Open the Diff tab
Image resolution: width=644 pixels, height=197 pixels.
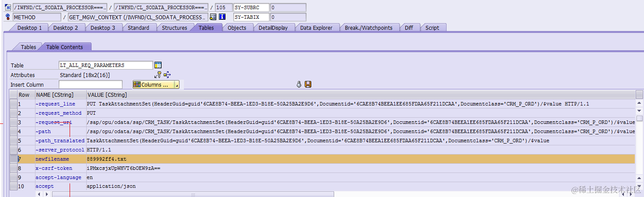click(408, 28)
